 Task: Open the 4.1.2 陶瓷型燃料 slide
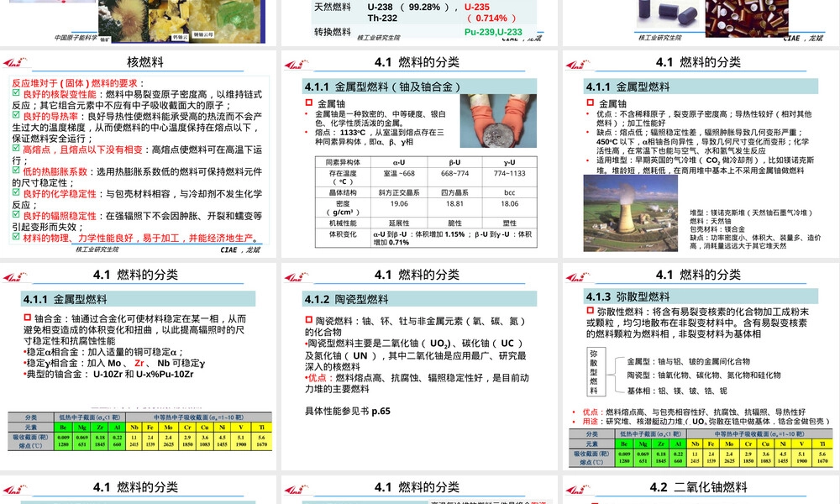tap(419, 366)
